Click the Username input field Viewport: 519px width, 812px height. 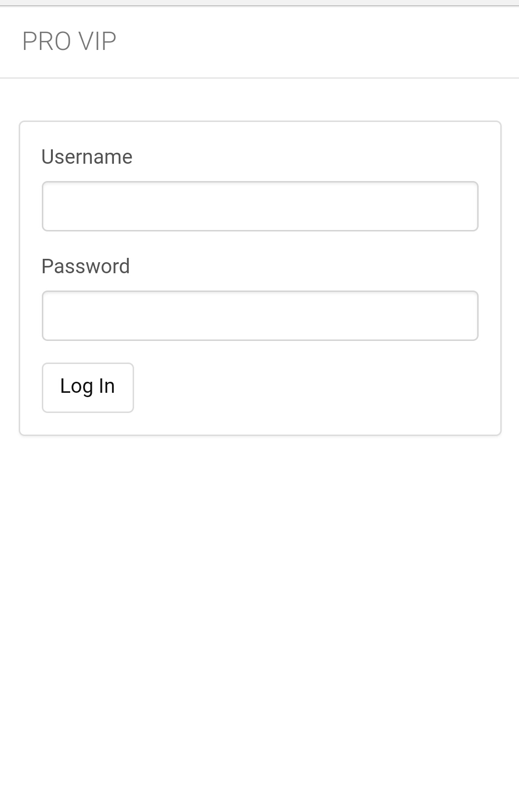coord(259,206)
